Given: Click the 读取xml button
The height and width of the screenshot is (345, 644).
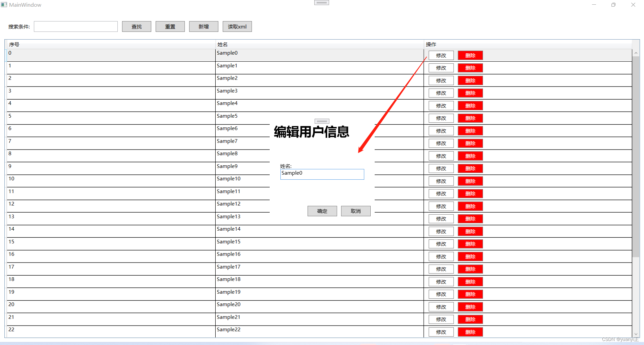Looking at the screenshot, I should pyautogui.click(x=237, y=26).
